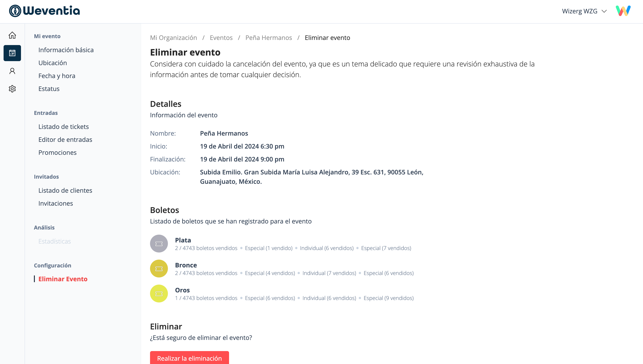Click the home icon in sidebar
The image size is (643, 364).
(12, 35)
